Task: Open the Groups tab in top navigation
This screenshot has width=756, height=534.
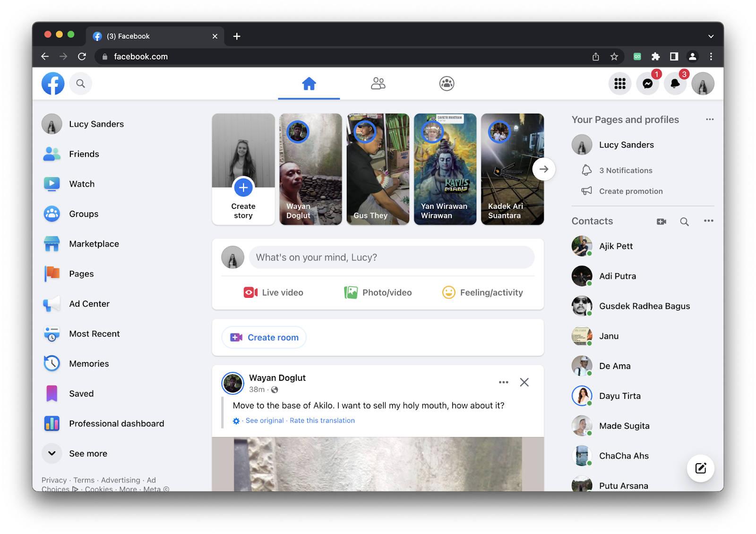Action: (447, 84)
